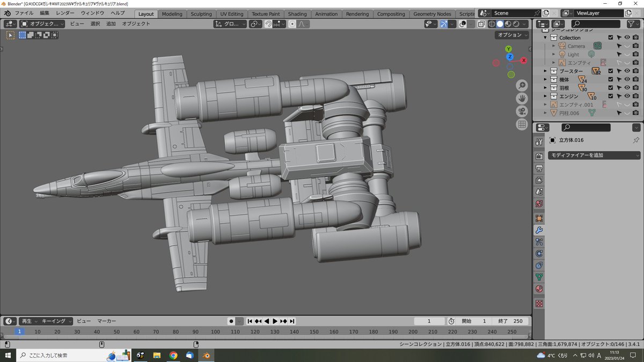This screenshot has height=362, width=644.
Task: Open the Object Constraint properties tab
Action: (539, 265)
